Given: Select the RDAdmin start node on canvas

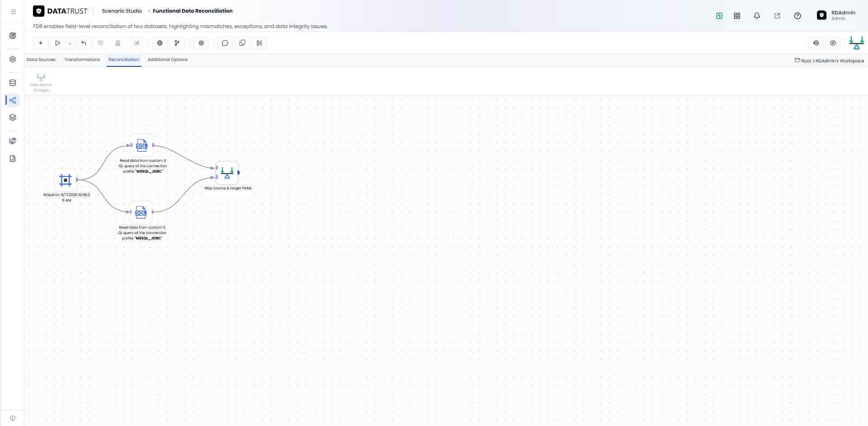Looking at the screenshot, I should point(65,180).
